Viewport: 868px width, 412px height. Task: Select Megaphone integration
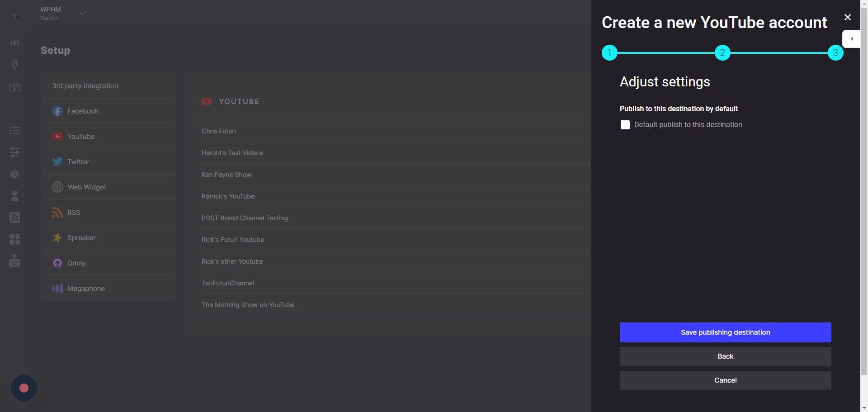pos(108,289)
